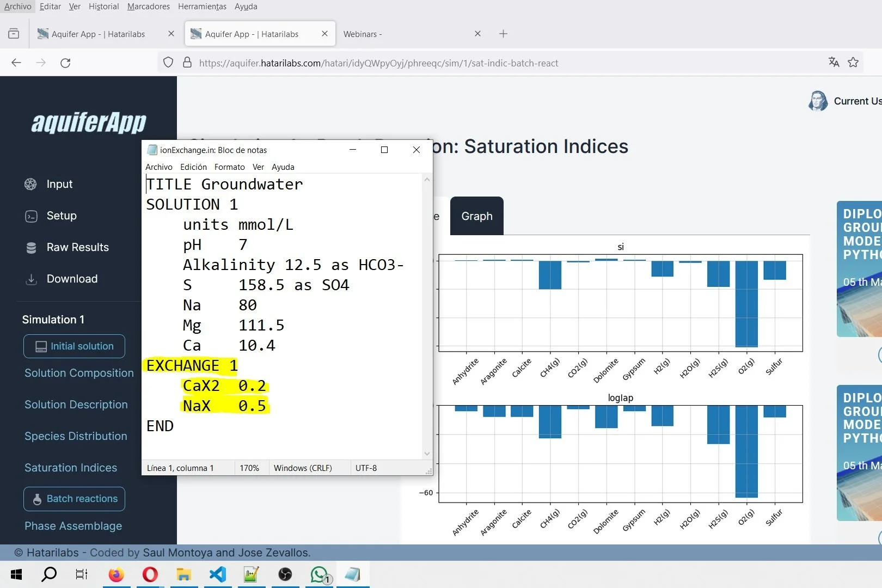Image resolution: width=882 pixels, height=588 pixels.
Task: Open WhatsApp from the taskbar
Action: 319,574
